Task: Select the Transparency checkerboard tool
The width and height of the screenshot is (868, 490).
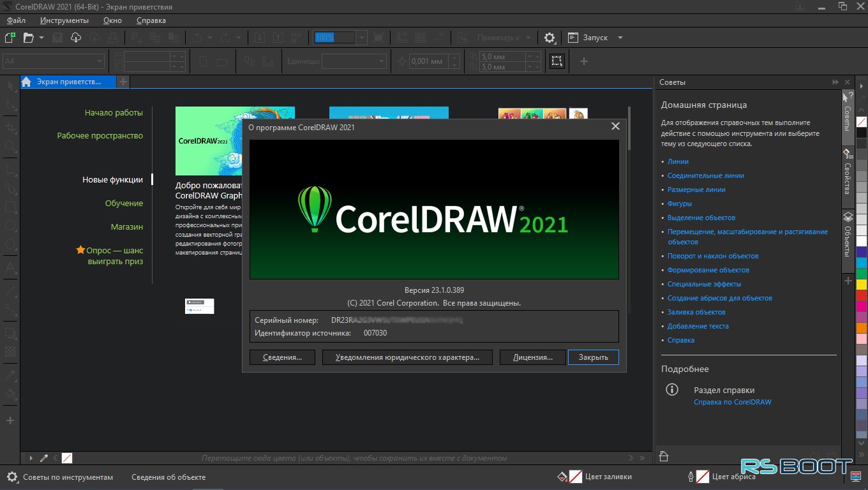Action: point(10,352)
